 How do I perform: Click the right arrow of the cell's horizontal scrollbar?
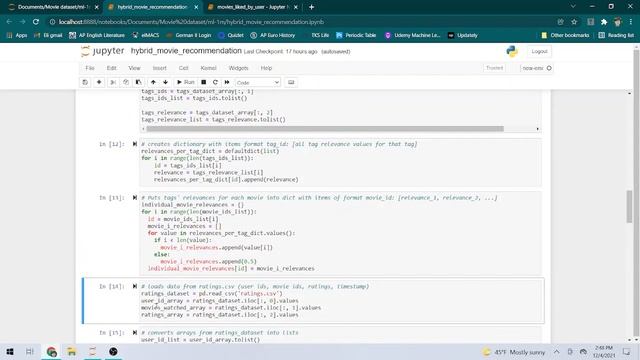538,129
